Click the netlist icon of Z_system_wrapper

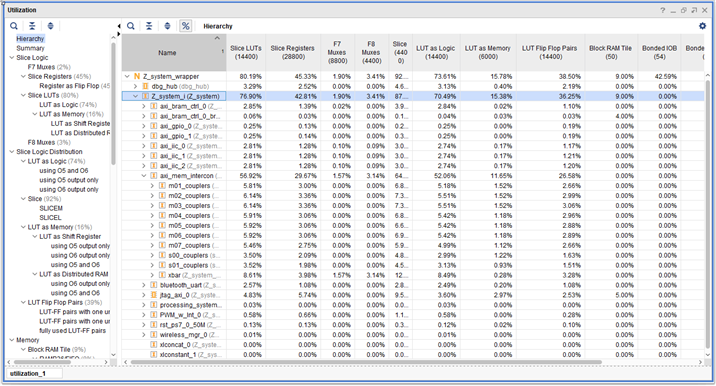(x=137, y=76)
